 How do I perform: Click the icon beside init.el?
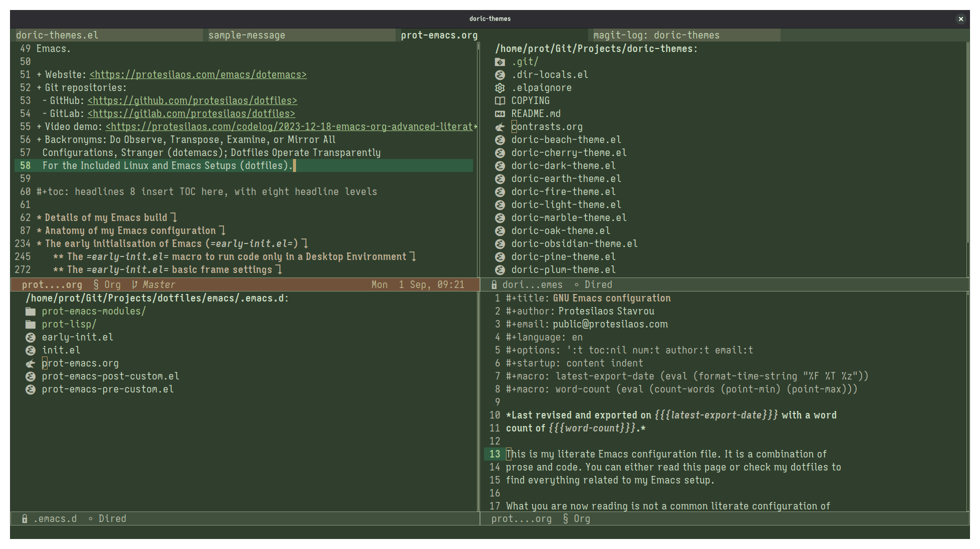(x=30, y=350)
